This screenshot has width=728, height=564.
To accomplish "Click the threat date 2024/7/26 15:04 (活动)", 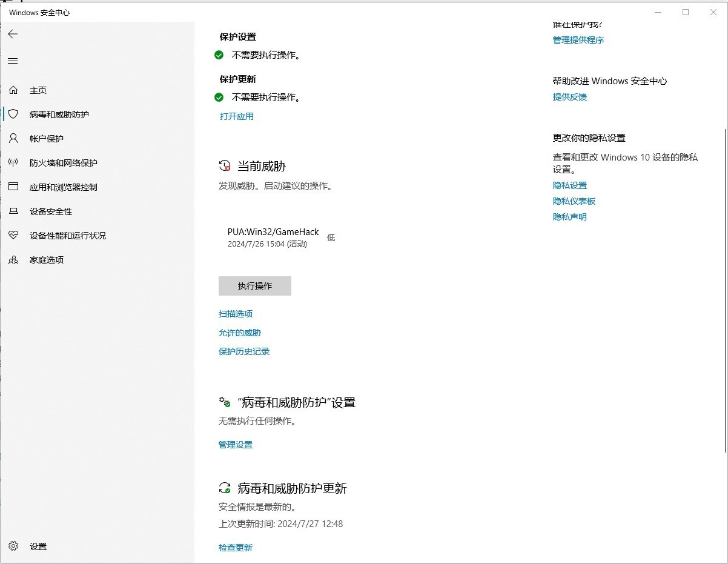I will pos(267,244).
